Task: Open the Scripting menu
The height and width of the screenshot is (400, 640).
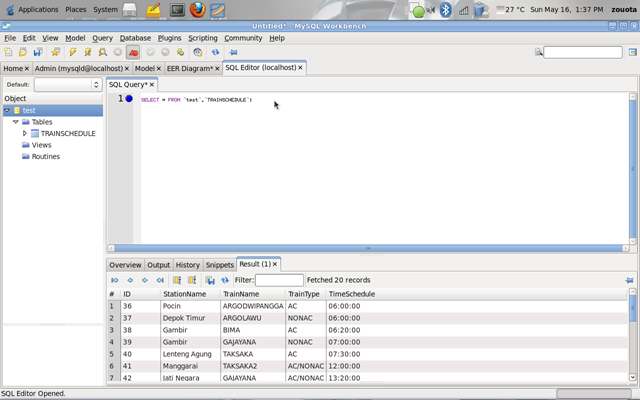Action: pos(202,38)
